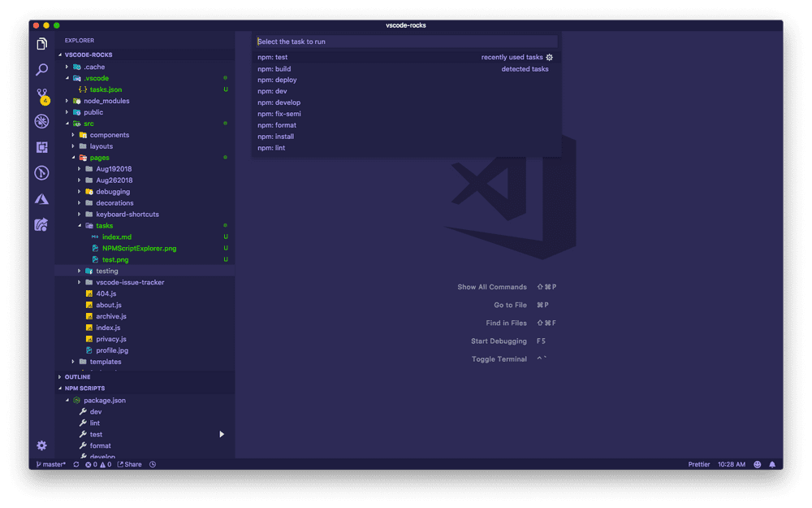812x508 pixels.
Task: Open the Search view icon
Action: point(41,69)
